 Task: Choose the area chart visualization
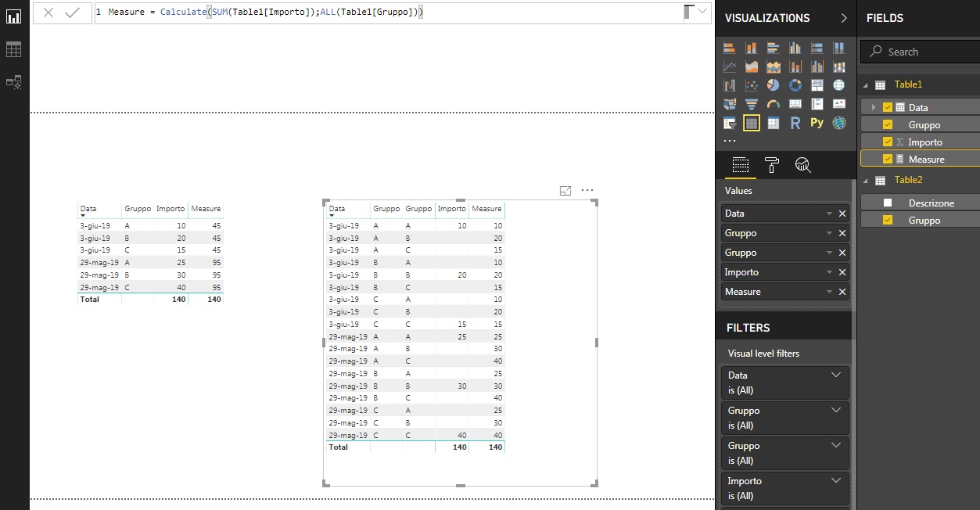(752, 66)
